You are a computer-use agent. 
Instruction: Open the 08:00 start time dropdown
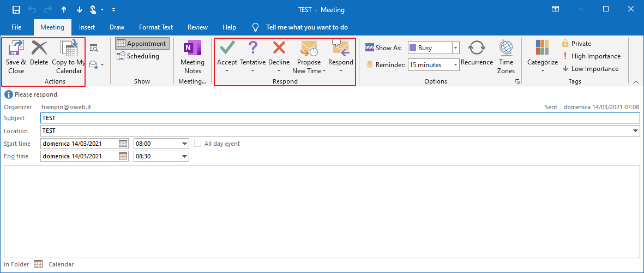(184, 144)
